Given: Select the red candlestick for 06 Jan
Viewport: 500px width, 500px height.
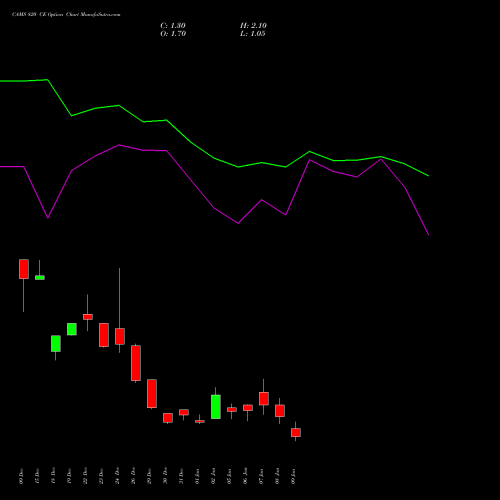Looking at the screenshot, I should tap(248, 408).
